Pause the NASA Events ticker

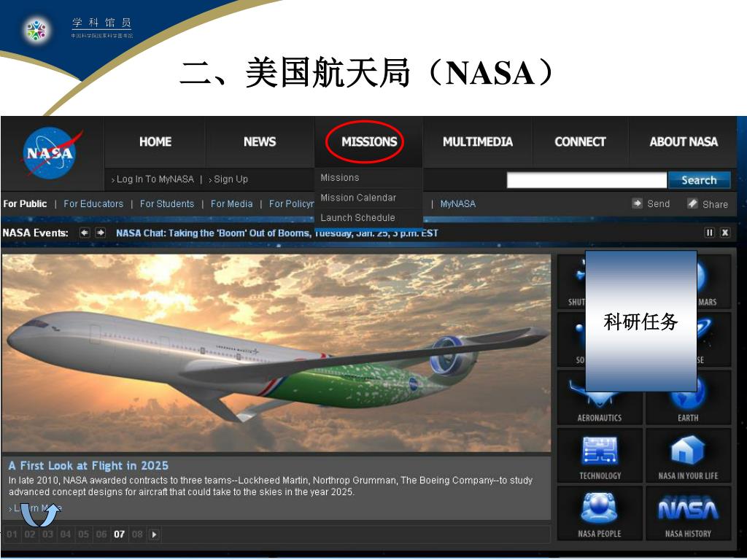709,233
